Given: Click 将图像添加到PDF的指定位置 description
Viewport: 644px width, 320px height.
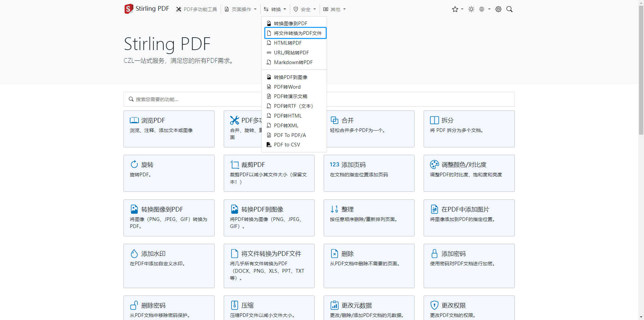Looking at the screenshot, I should click(x=463, y=220).
